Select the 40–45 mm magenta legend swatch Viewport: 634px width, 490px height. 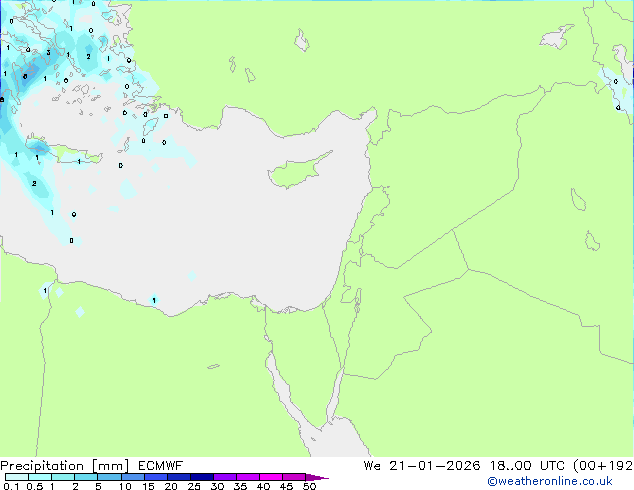coord(271,477)
